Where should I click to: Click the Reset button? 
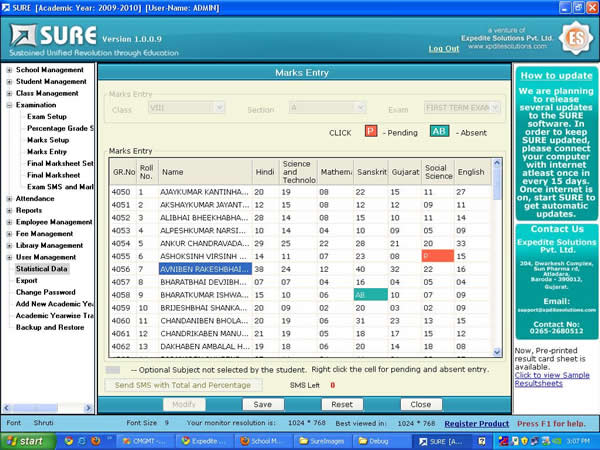[342, 404]
